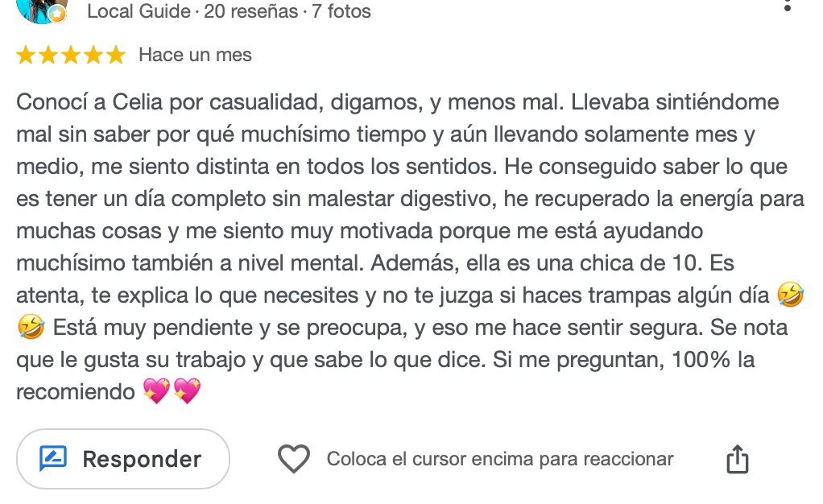Click the '20 reseñas' text
Image resolution: width=823 pixels, height=504 pixels.
(251, 11)
